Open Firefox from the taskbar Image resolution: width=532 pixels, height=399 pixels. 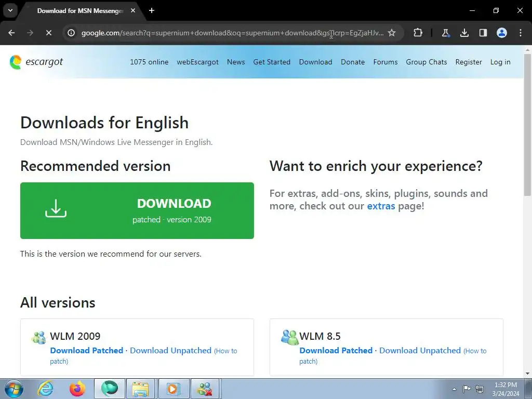[77, 389]
